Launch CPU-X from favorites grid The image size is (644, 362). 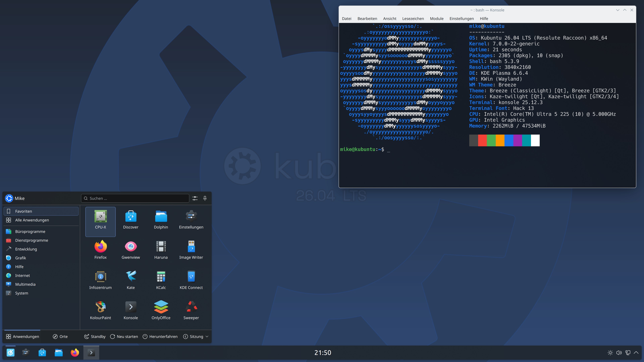[x=100, y=222]
